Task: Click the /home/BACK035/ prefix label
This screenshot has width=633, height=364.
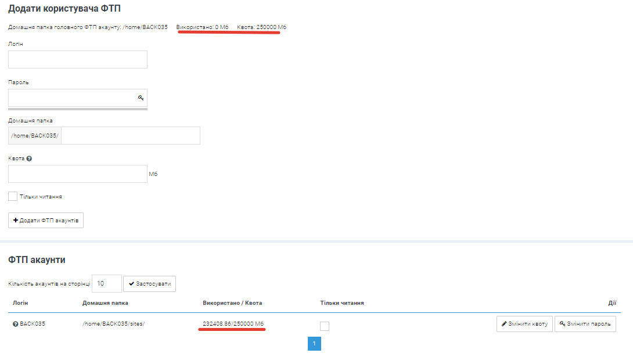Action: (x=35, y=136)
